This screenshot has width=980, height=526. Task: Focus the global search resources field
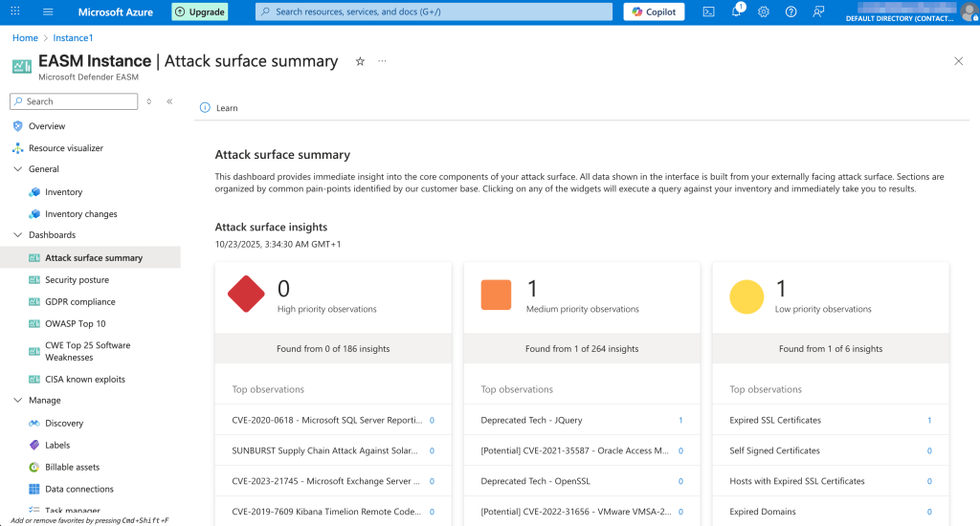pos(434,11)
